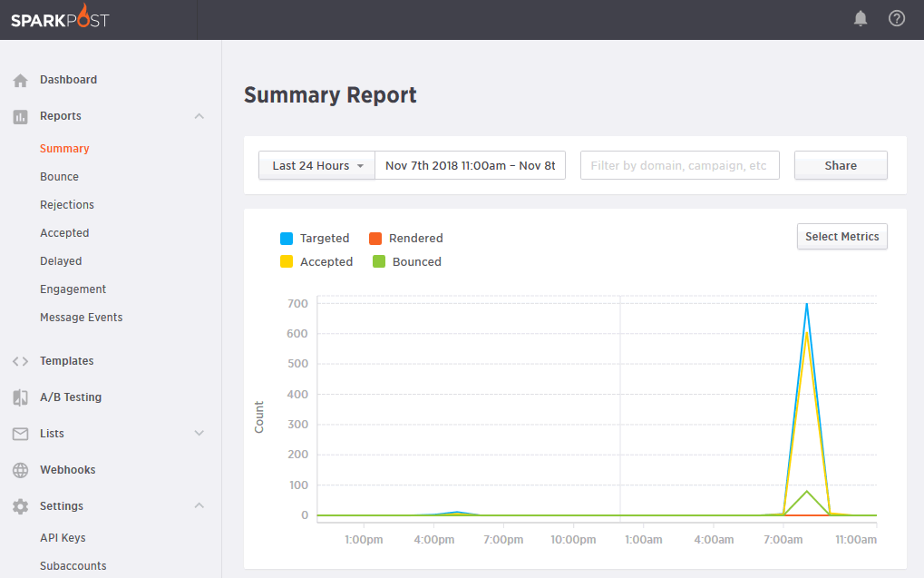
Task: Click the Rendered legend label
Action: 415,239
